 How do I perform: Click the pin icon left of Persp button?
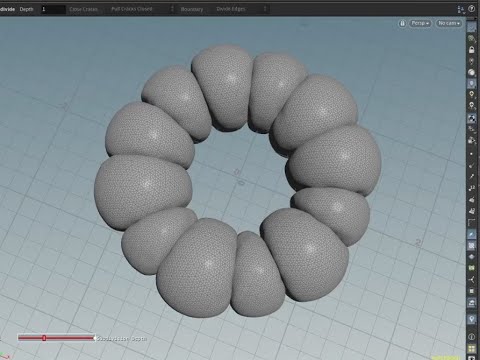coord(402,23)
